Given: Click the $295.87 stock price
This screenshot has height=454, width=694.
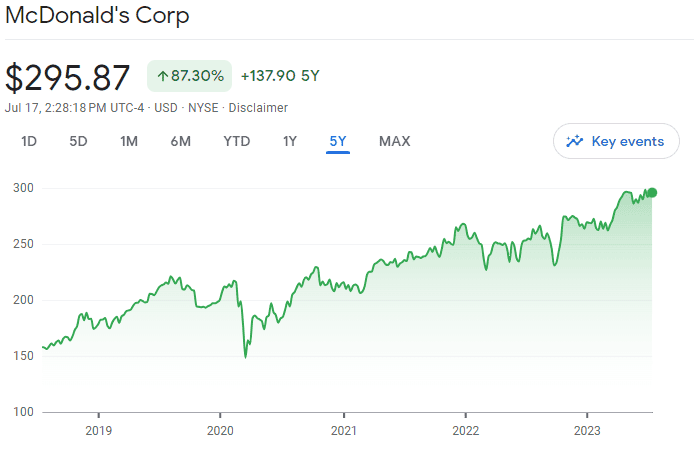Looking at the screenshot, I should pyautogui.click(x=68, y=77).
